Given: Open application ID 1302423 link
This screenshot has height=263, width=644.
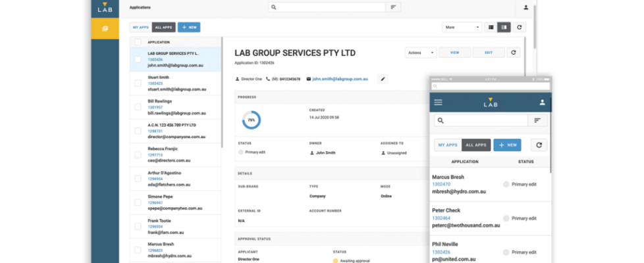Looking at the screenshot, I should [155, 84].
